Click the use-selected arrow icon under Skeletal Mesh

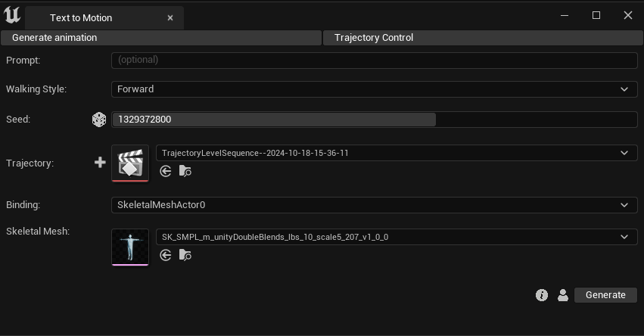coord(166,256)
